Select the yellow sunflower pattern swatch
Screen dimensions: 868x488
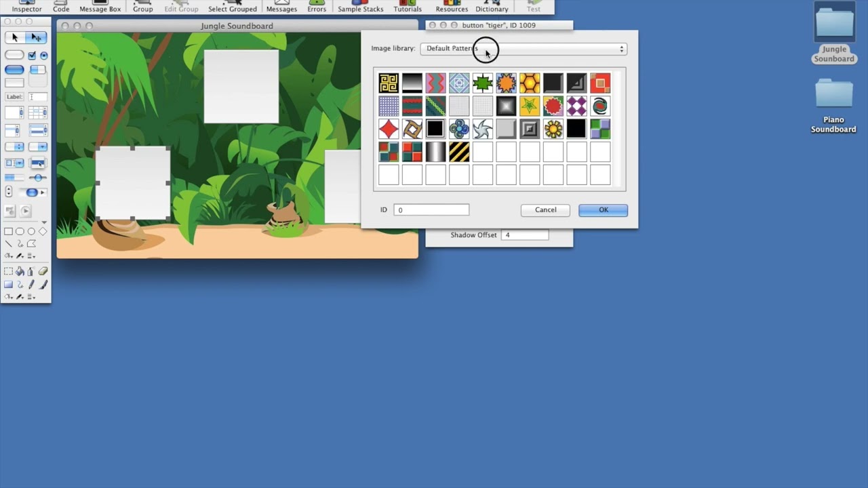(553, 129)
